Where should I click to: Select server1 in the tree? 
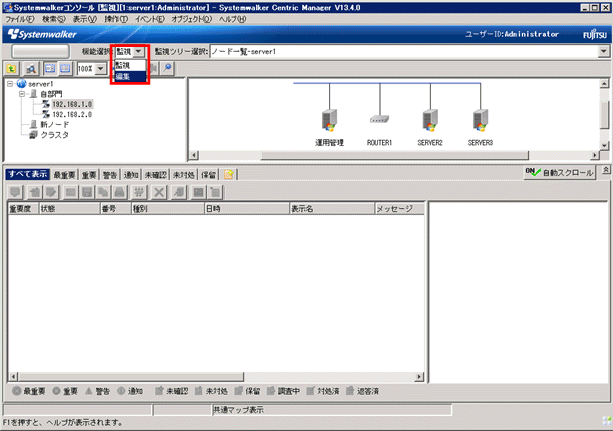[x=41, y=84]
